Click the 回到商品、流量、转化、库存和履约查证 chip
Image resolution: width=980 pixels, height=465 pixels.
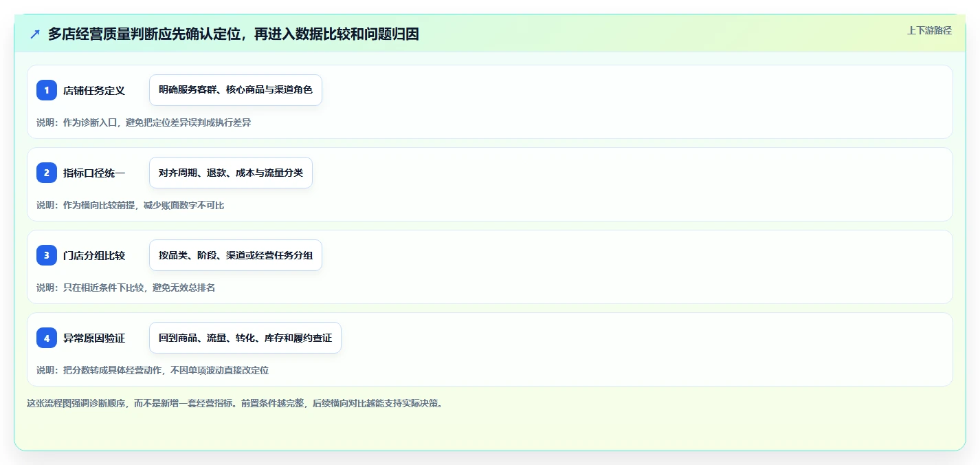[245, 338]
